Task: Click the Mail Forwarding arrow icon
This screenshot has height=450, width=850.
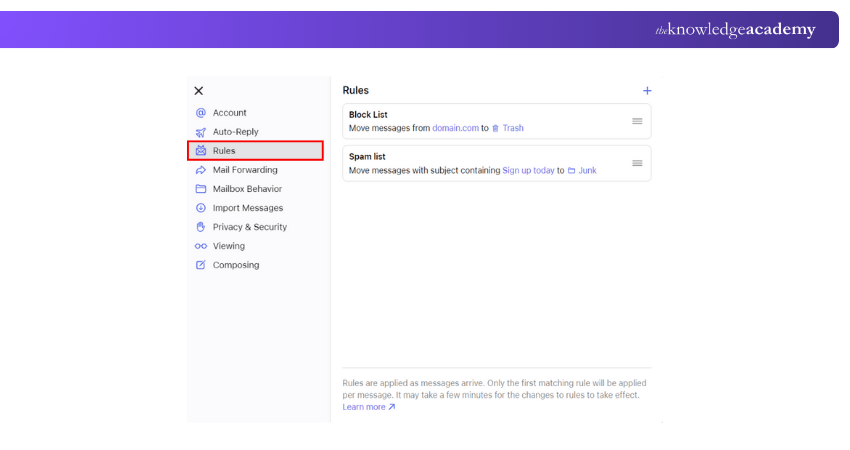Action: 201,170
